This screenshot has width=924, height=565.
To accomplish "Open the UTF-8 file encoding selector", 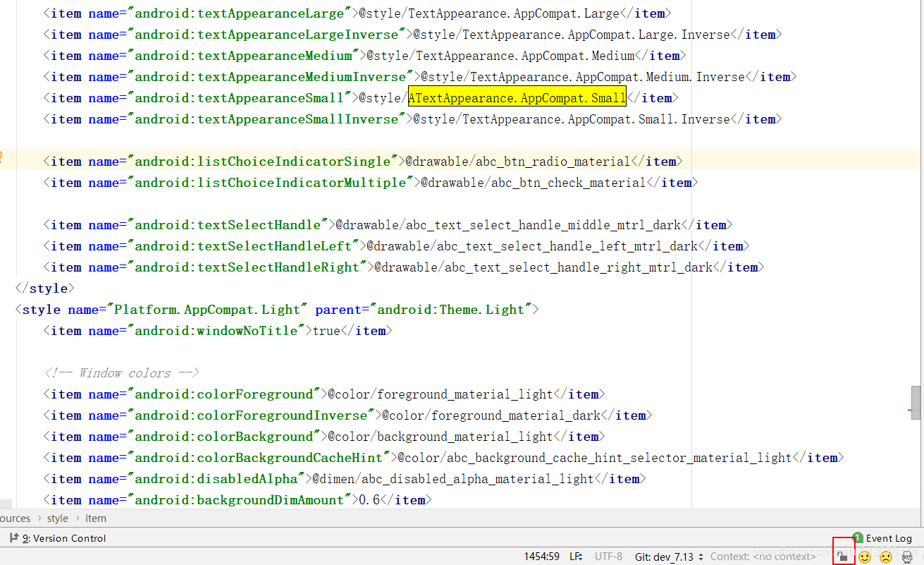I will (x=608, y=557).
